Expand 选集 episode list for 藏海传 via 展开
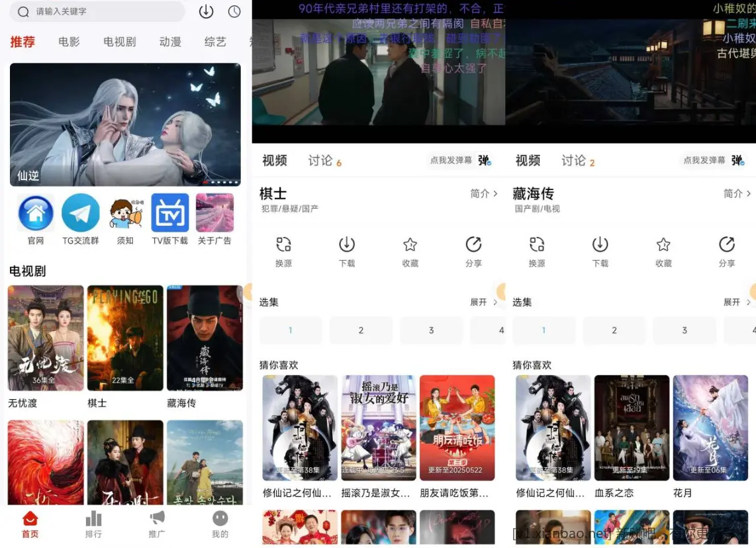This screenshot has height=548, width=756. tap(737, 302)
